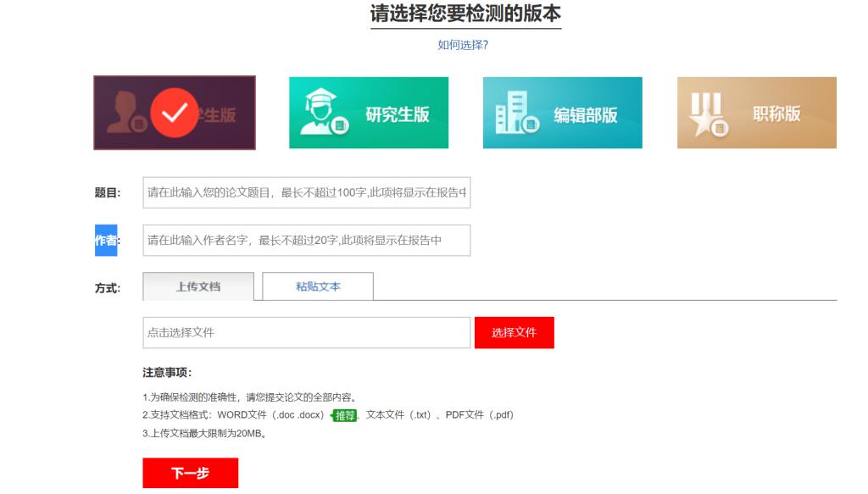This screenshot has width=868, height=494.
Task: Focus the 作者 author name input field
Action: 306,240
